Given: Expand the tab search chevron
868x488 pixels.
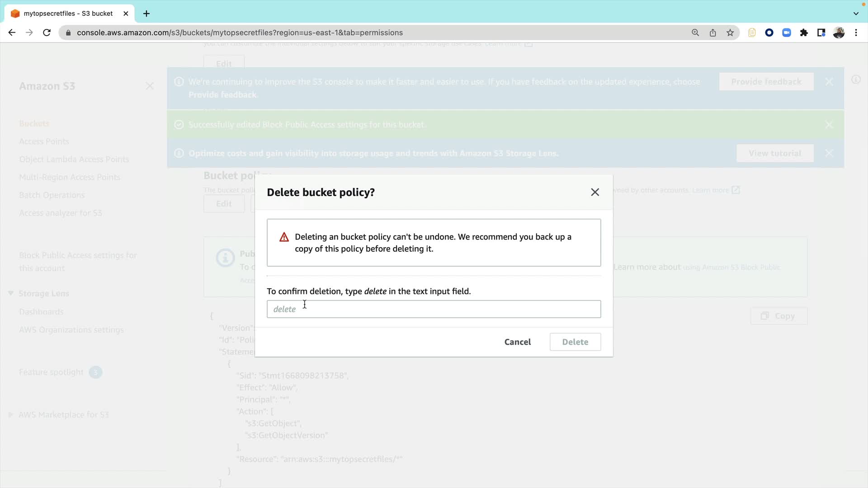Looking at the screenshot, I should coord(856,14).
